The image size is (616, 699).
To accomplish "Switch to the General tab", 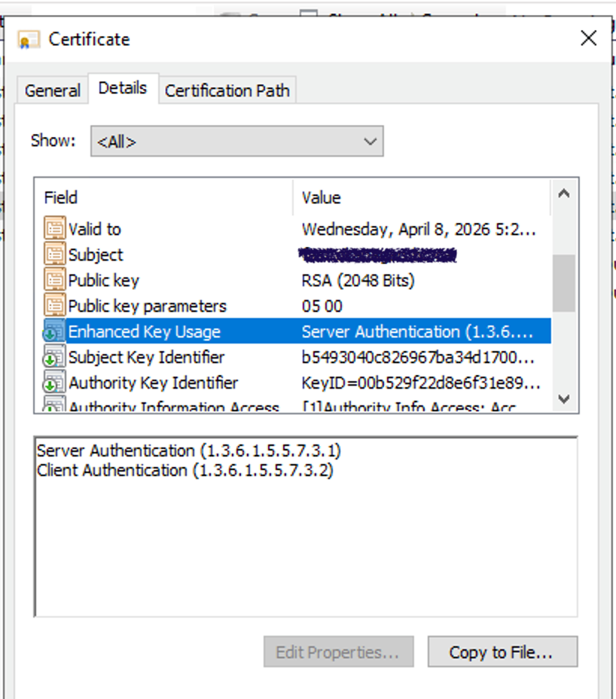I will click(x=52, y=90).
